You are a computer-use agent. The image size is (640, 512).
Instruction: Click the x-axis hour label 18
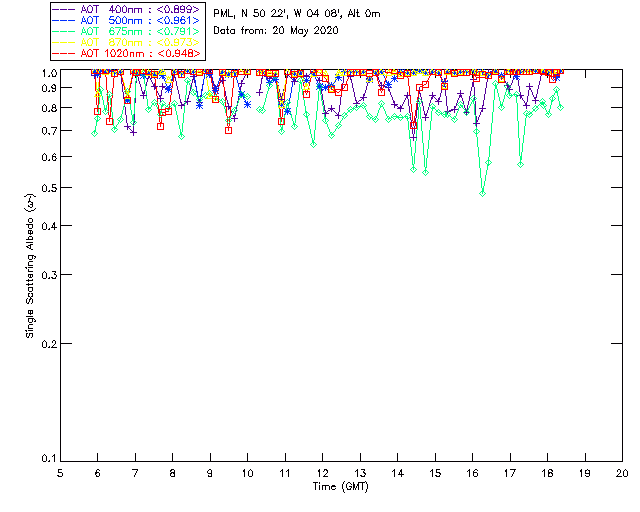[547, 473]
